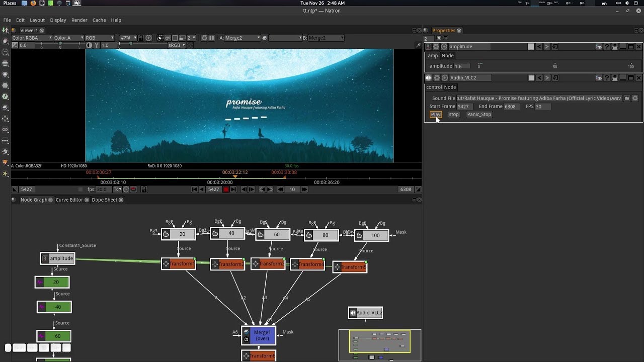
Task: Toggle the turbo mode button near fps
Action: (x=126, y=190)
